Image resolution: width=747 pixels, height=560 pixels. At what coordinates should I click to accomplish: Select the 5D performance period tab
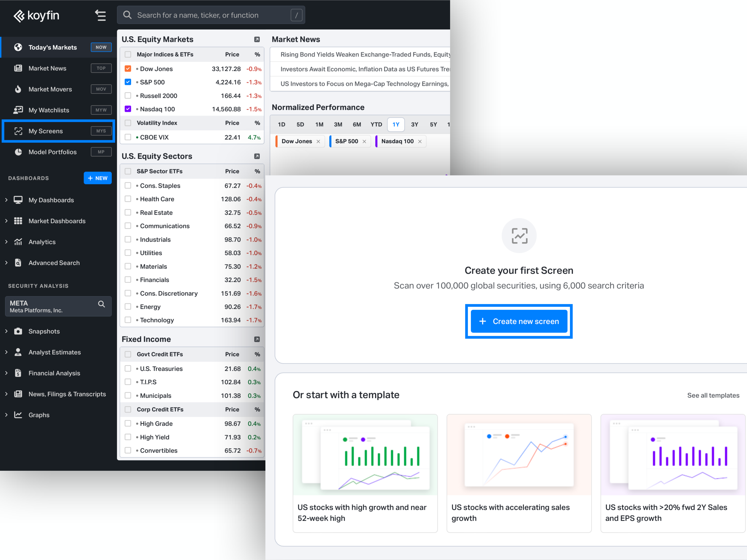(300, 125)
